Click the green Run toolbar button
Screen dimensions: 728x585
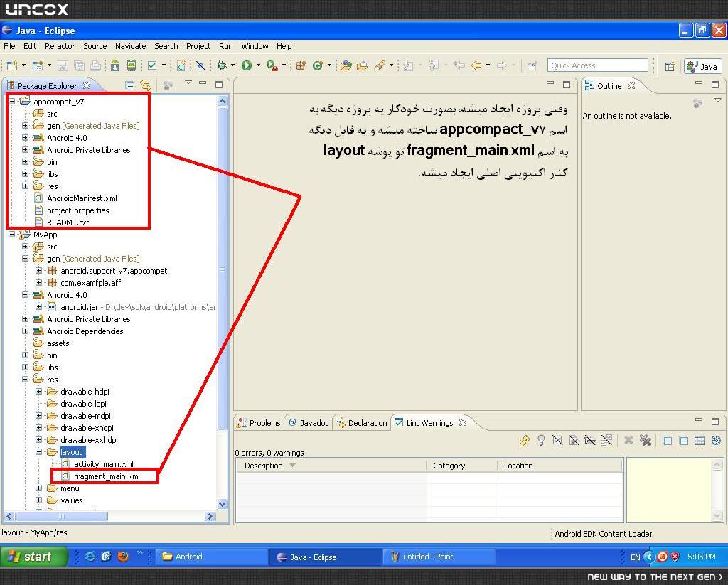[247, 65]
